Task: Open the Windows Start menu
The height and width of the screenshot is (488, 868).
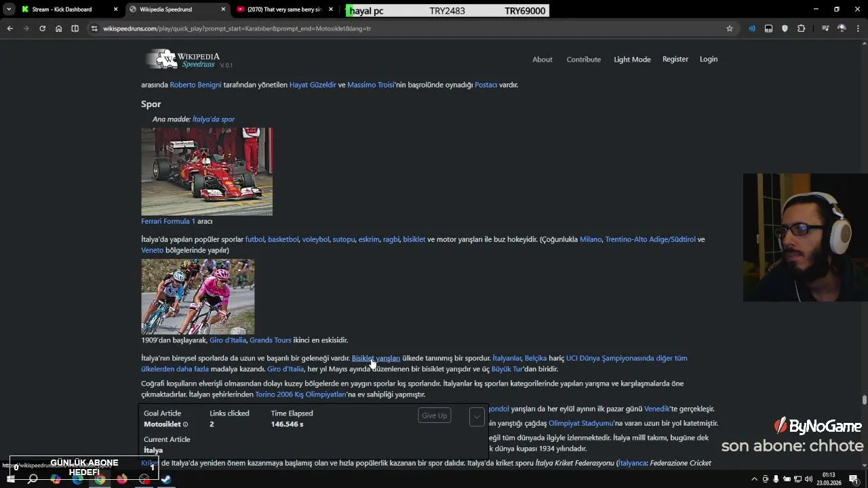Action: tap(10, 479)
